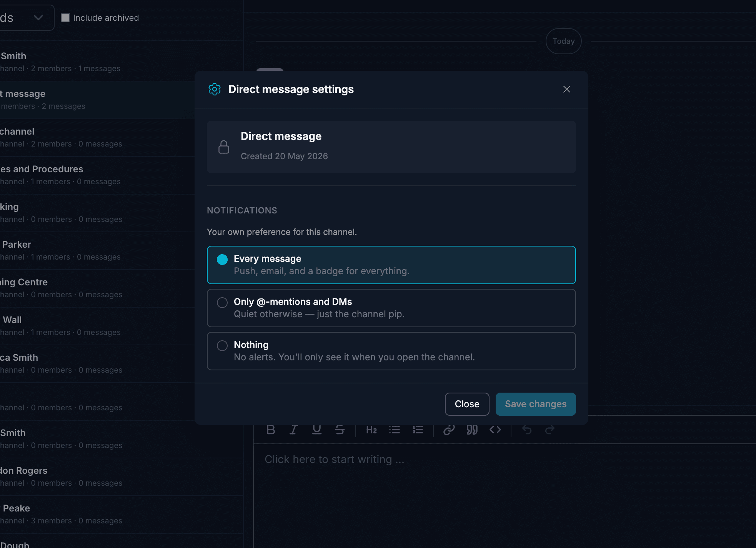Click the lock icon beside Direct message
Image resolution: width=756 pixels, height=548 pixels.
tap(224, 147)
